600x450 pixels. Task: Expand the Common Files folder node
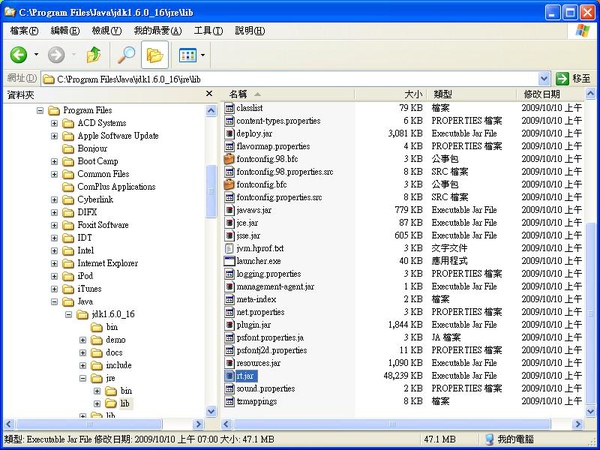(54, 174)
